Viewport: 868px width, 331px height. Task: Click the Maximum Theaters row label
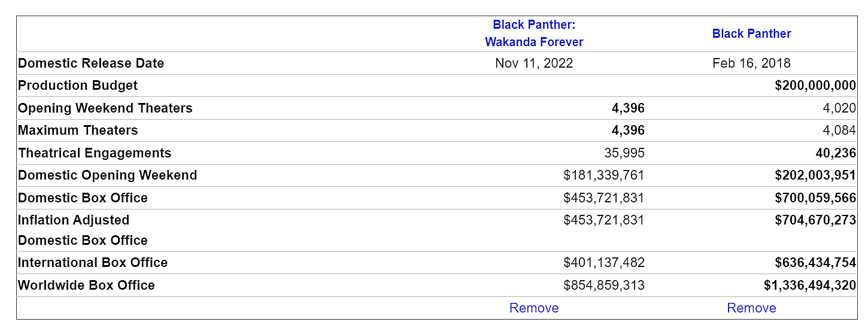[78, 130]
